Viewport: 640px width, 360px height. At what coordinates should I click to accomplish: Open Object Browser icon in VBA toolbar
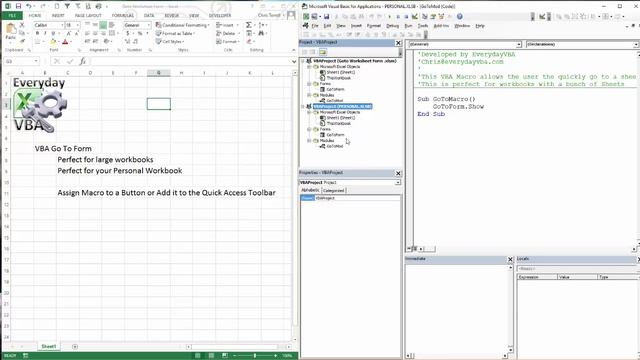pos(441,16)
